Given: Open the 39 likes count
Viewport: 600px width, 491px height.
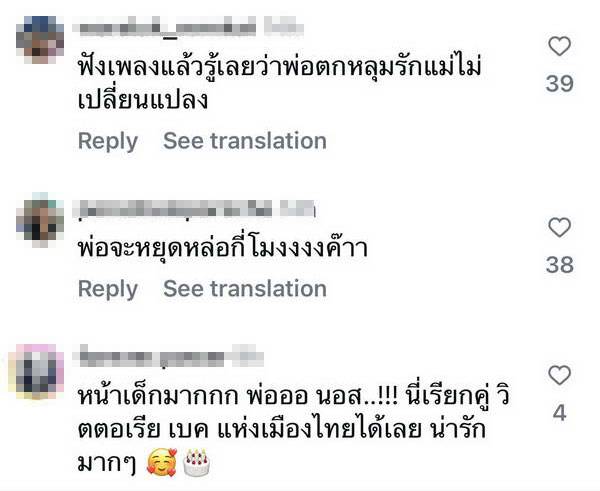Looking at the screenshot, I should [559, 83].
